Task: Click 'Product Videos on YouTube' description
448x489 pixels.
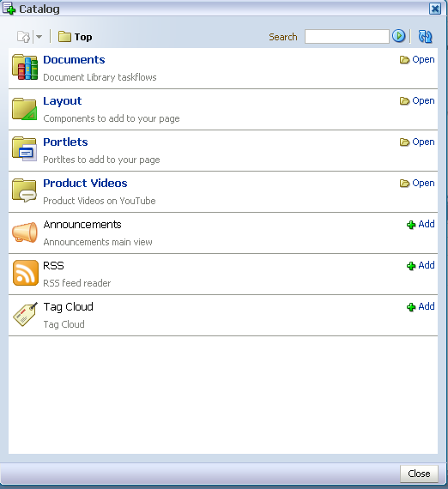Action: tap(100, 201)
